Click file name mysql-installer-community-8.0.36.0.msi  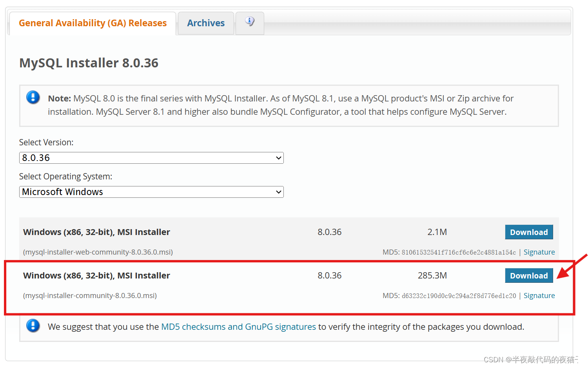90,296
